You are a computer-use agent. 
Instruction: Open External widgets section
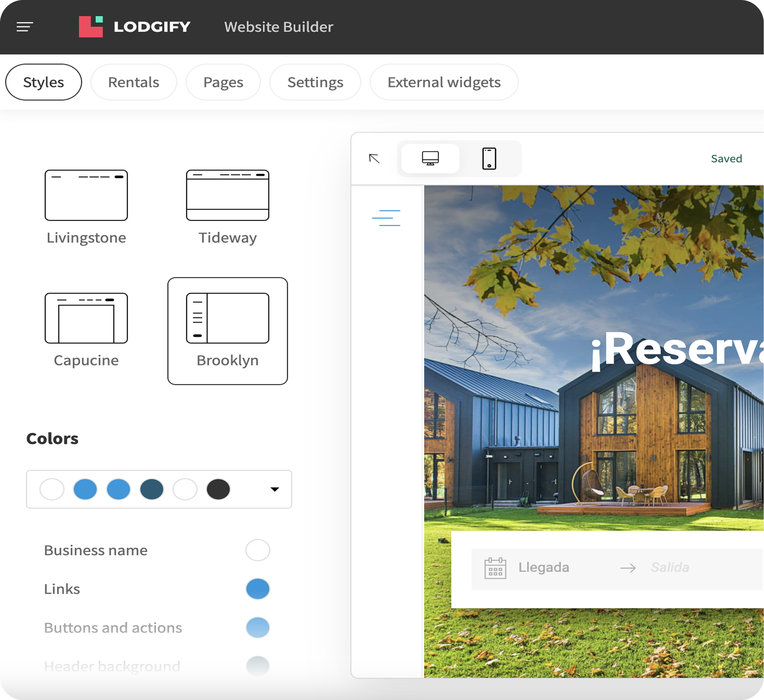(x=444, y=82)
